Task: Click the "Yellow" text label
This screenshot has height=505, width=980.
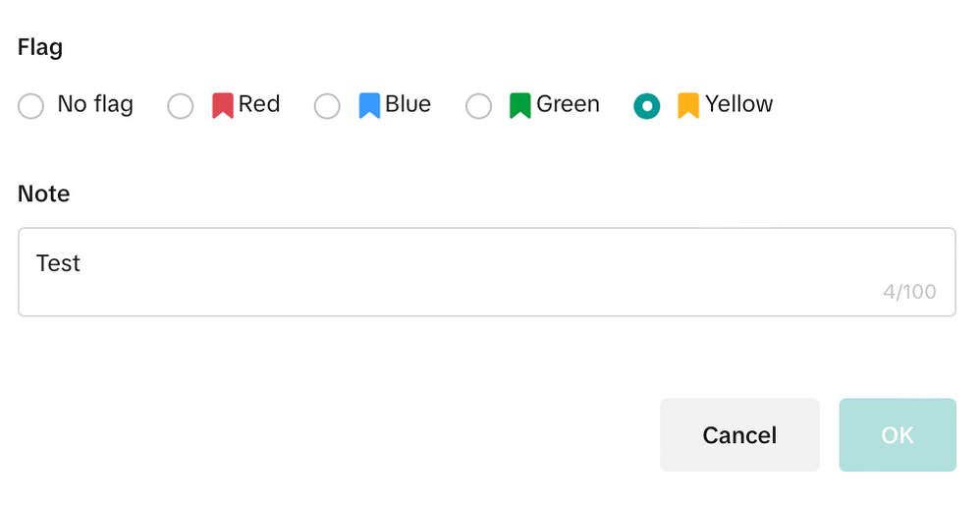Action: click(738, 104)
